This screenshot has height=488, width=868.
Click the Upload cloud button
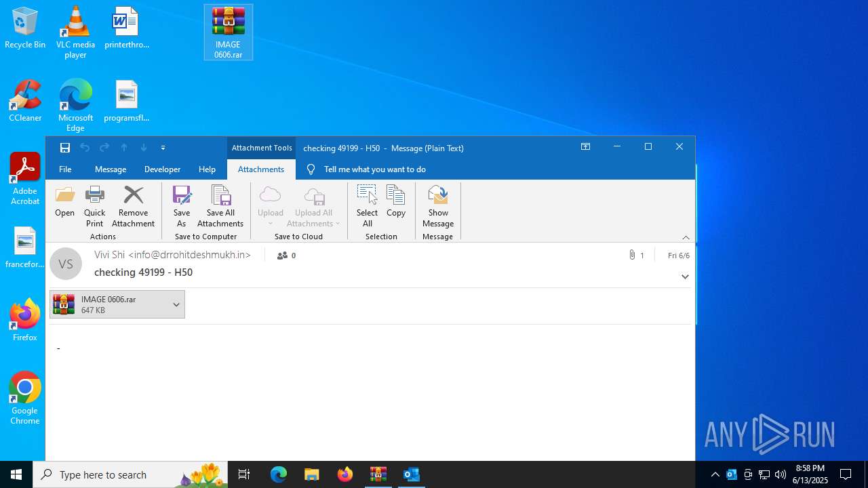click(x=270, y=207)
